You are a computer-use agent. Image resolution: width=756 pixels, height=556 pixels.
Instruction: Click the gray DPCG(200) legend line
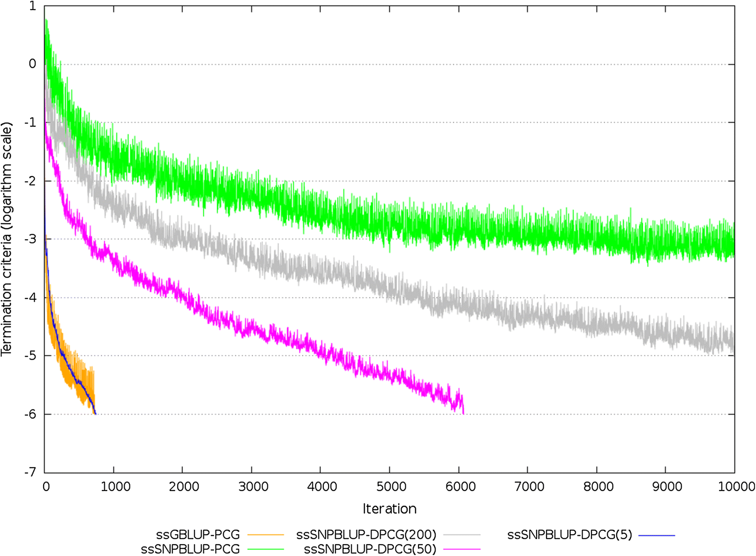click(x=462, y=535)
